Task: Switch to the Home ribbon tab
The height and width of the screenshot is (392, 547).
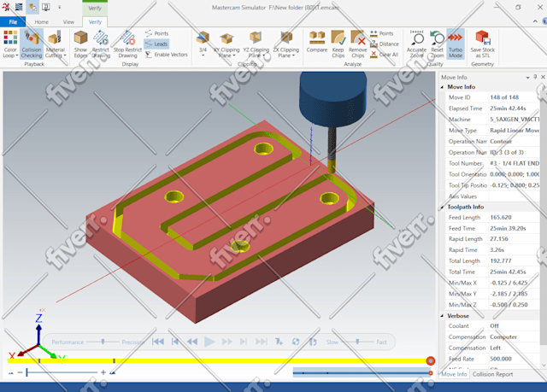Action: [x=42, y=21]
